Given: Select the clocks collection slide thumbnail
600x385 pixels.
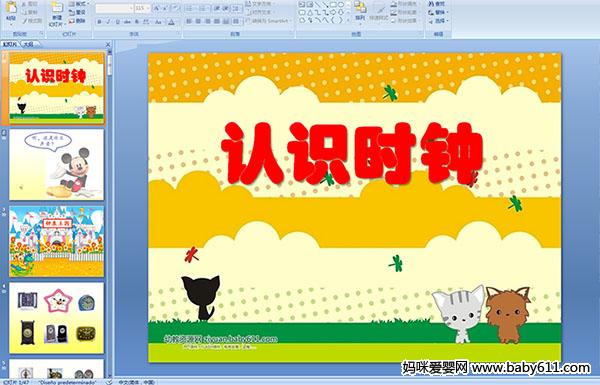Looking at the screenshot, I should (x=56, y=318).
